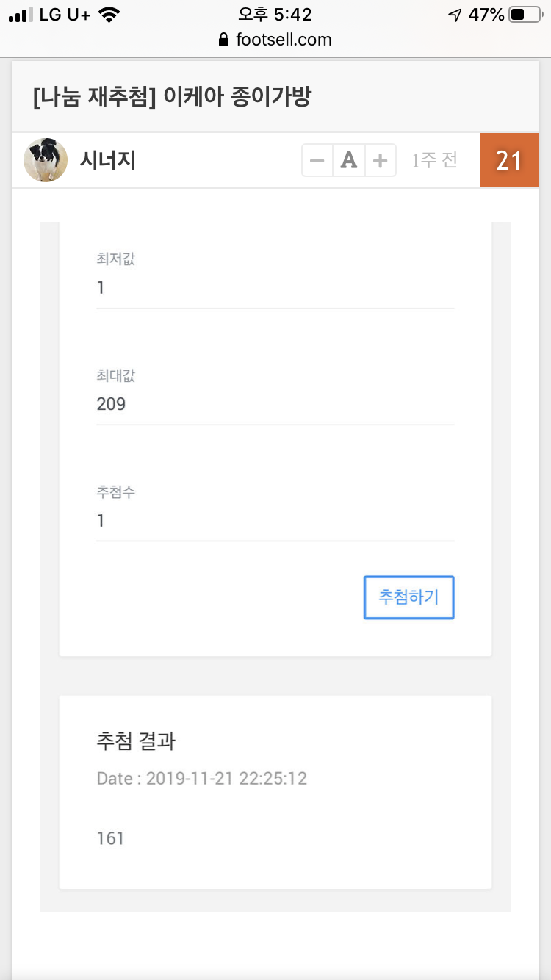The height and width of the screenshot is (980, 551).
Task: Tap the 1주 전 post timestamp
Action: coord(435,160)
